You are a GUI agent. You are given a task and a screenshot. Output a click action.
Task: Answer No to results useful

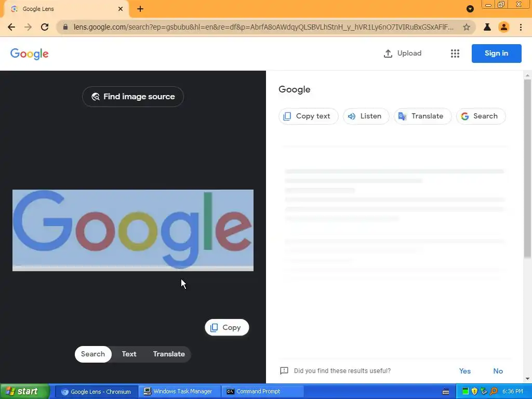point(498,371)
